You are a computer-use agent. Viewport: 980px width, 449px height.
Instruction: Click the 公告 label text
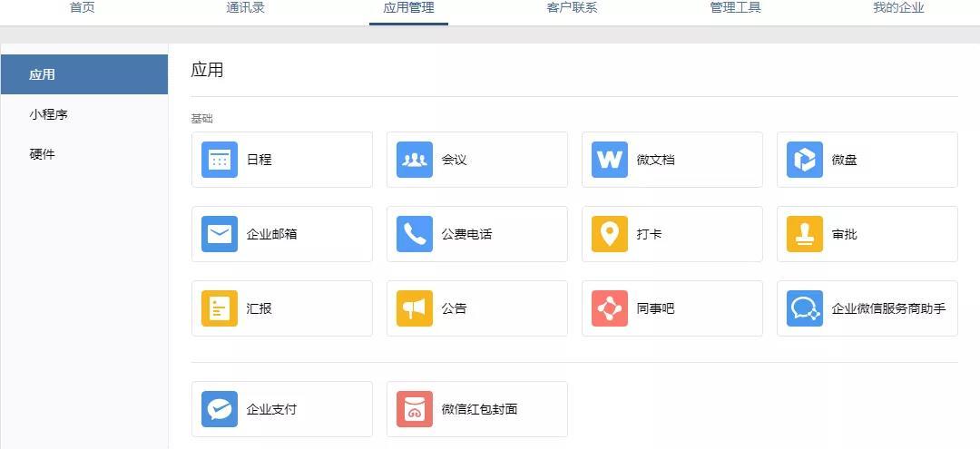[x=454, y=309]
